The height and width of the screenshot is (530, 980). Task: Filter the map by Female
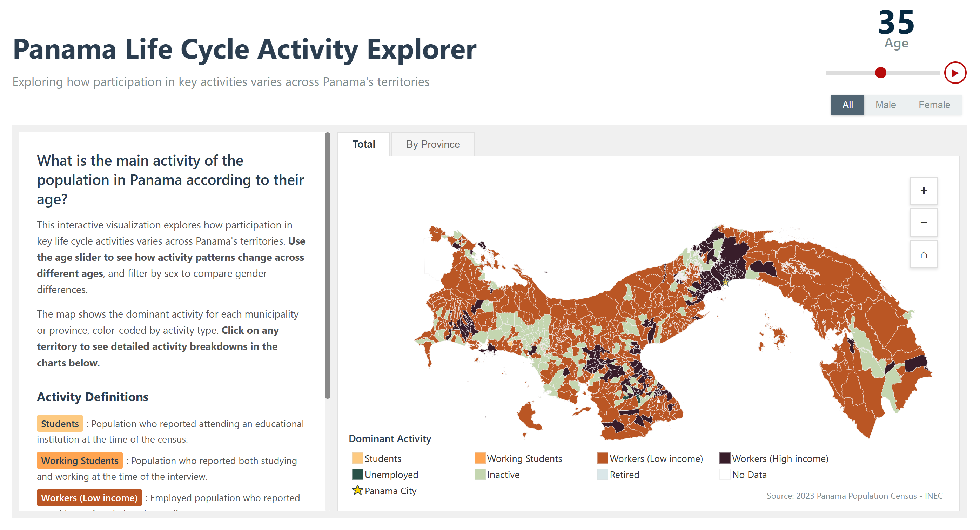[x=934, y=105]
